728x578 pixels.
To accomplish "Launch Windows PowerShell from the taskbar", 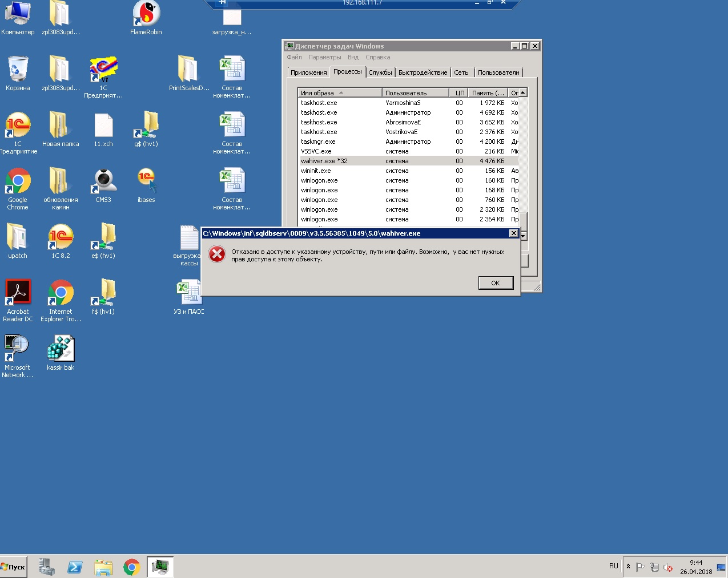I will coord(75,567).
